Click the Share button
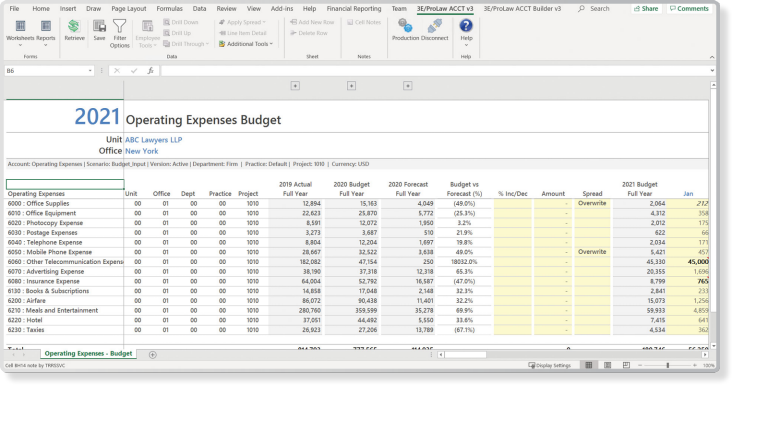This screenshot has height=432, width=768. (647, 8)
